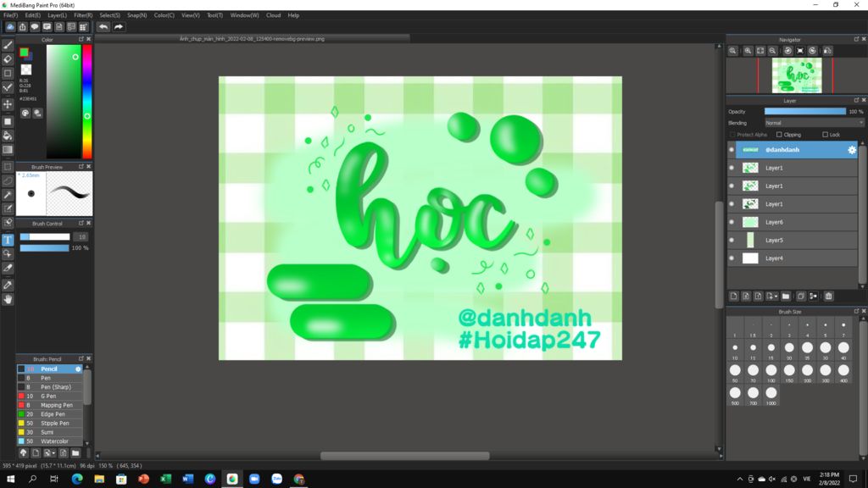Show hidden icons in system tray
868x488 pixels.
click(x=739, y=479)
